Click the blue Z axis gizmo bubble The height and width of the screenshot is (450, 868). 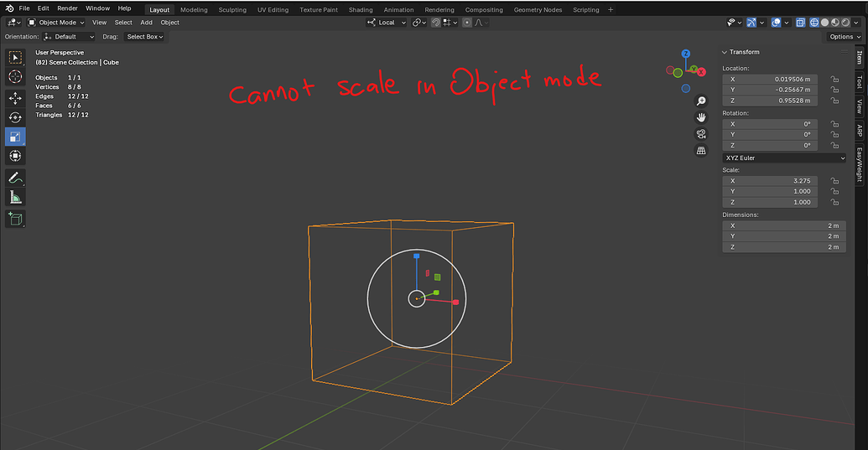[x=686, y=54]
